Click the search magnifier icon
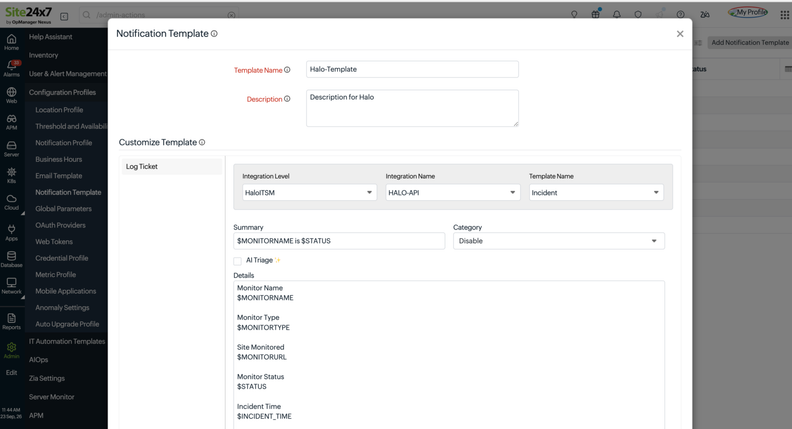 point(86,15)
